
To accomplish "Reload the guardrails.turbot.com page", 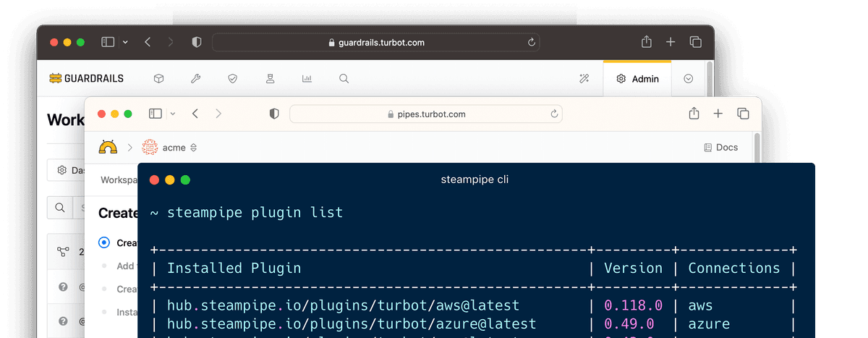I will pyautogui.click(x=531, y=43).
